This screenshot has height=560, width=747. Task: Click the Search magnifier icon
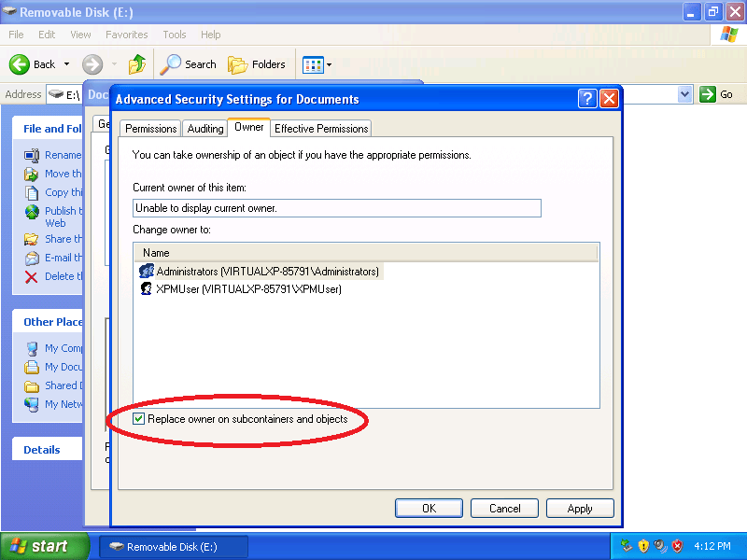pos(174,64)
